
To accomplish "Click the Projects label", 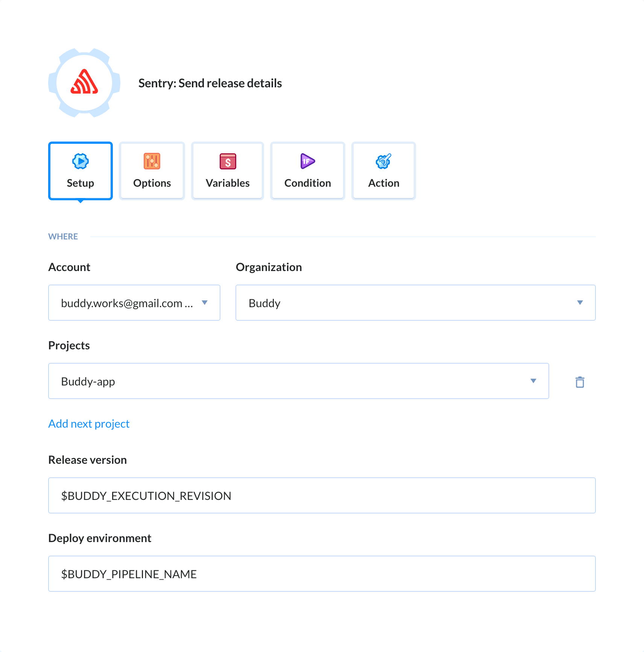I will pyautogui.click(x=69, y=346).
